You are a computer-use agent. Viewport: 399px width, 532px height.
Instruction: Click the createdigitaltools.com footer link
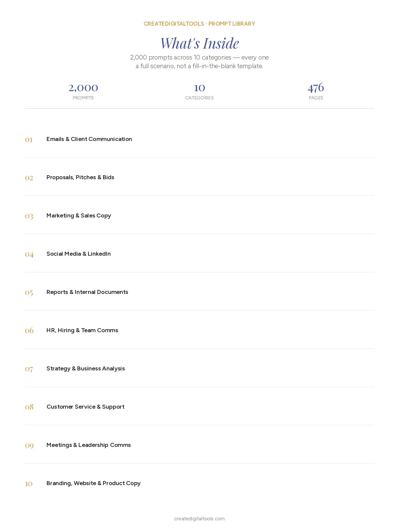click(x=199, y=519)
